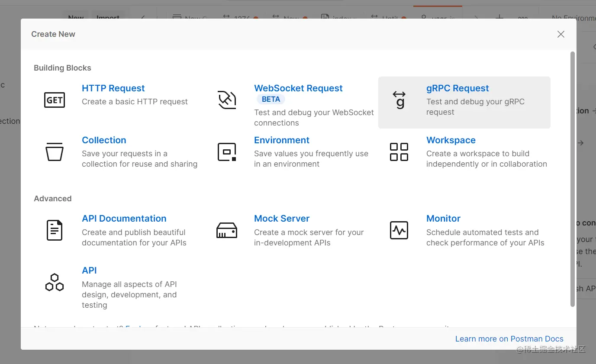Screen dimensions: 596x364
Task: Click the Monitor pulse-line icon
Action: click(399, 230)
